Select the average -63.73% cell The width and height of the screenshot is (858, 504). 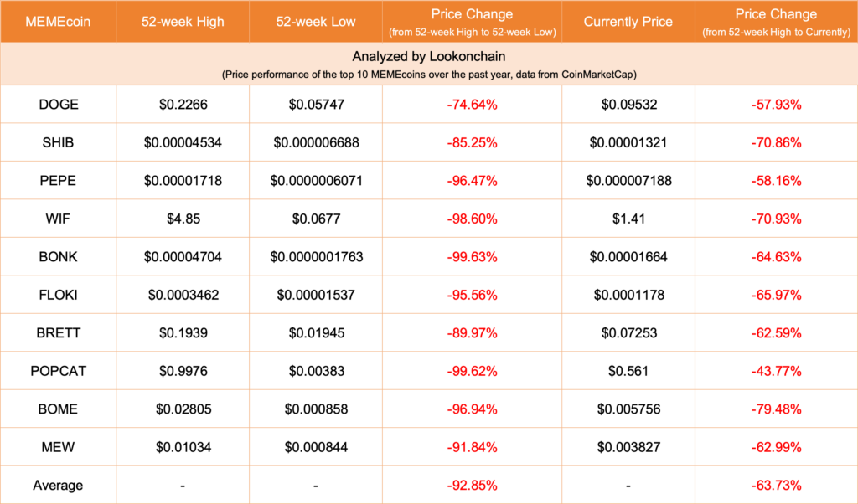pyautogui.click(x=776, y=486)
